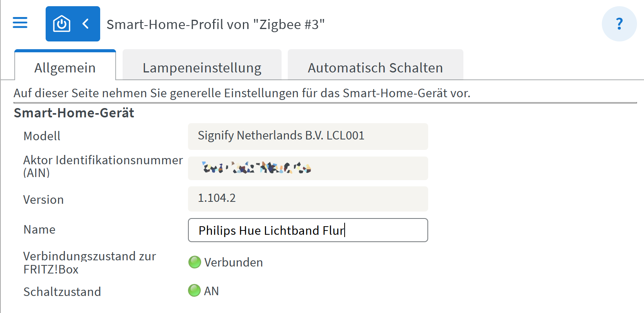Click the Verbindungszustand zur FRITZ!Box label
644x313 pixels.
coord(89,263)
